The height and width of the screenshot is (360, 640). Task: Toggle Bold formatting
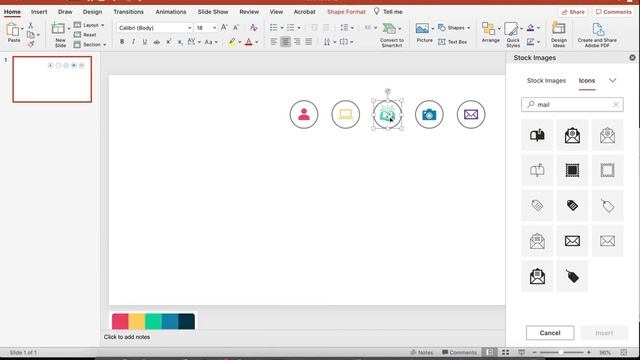pos(122,42)
